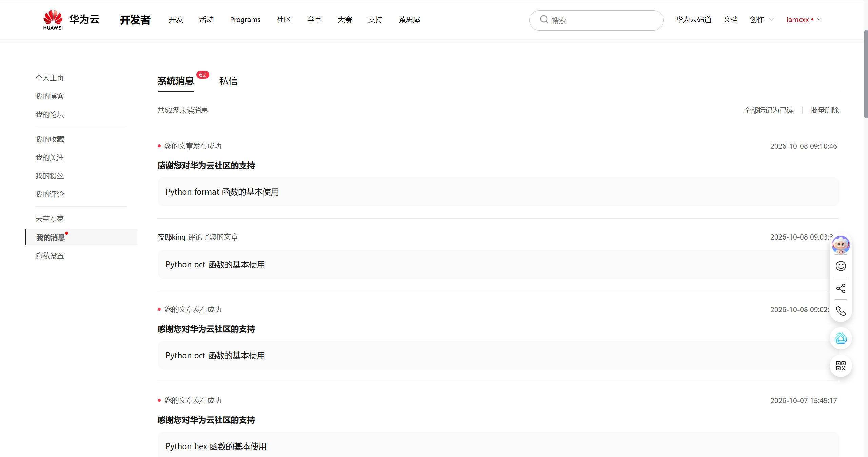
Task: Open 我的粉丝 in sidebar
Action: (x=50, y=176)
